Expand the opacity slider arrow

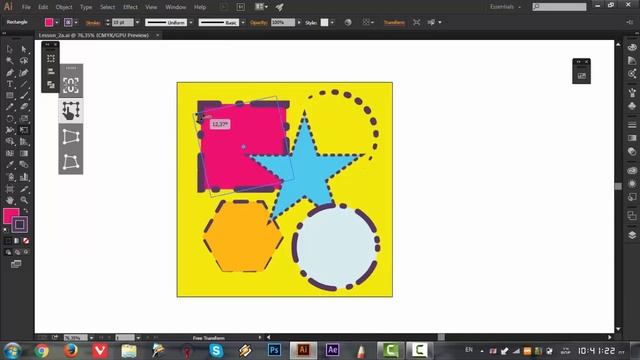tap(299, 22)
